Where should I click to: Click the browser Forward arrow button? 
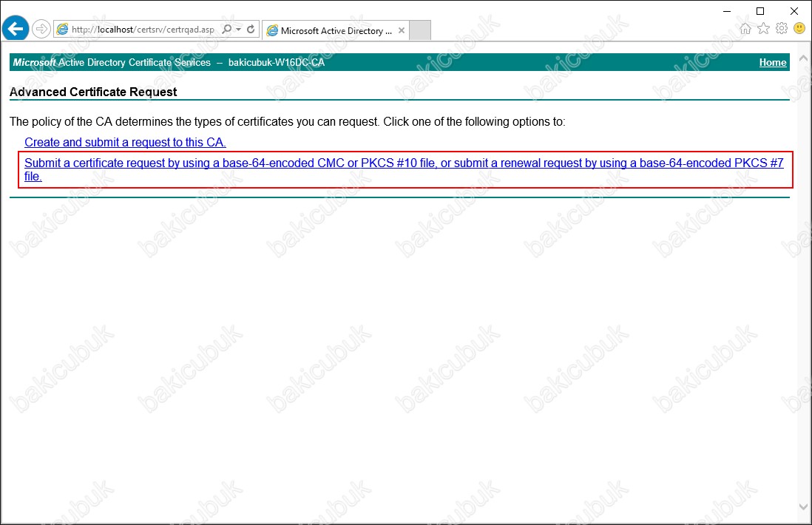(41, 29)
